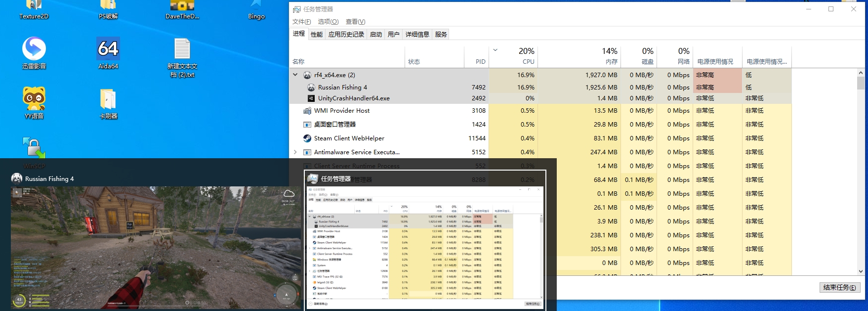Image resolution: width=868 pixels, height=311 pixels.
Task: Select the WinSCP desktop shortcut
Action: (34, 153)
